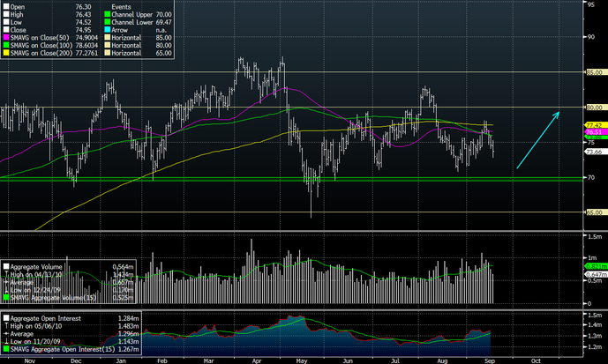Click the open interest 'Low on 11/20/09' row
The image size is (608, 364).
click(x=71, y=342)
